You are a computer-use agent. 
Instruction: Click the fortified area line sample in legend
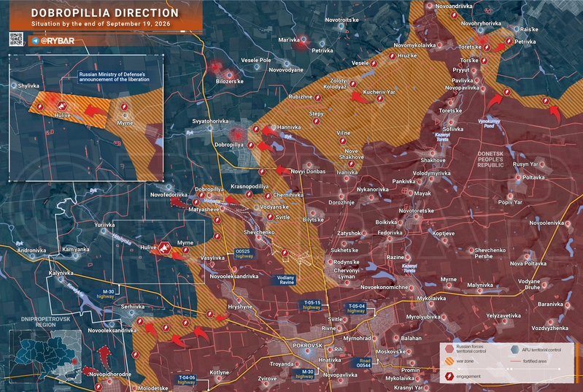pyautogui.click(x=515, y=361)
